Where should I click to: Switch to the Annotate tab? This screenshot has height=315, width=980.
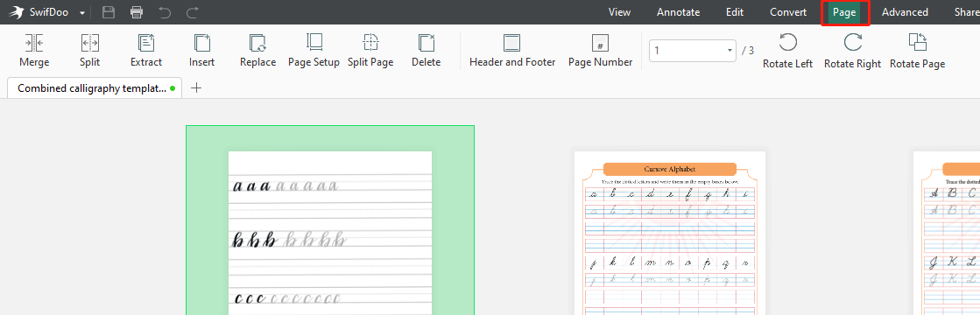tap(678, 12)
